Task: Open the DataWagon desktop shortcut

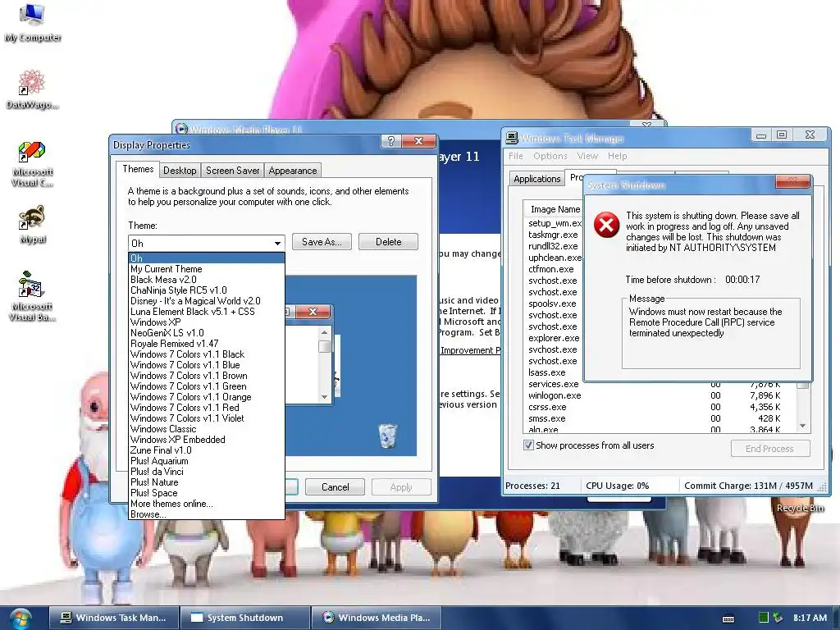Action: pos(32,89)
